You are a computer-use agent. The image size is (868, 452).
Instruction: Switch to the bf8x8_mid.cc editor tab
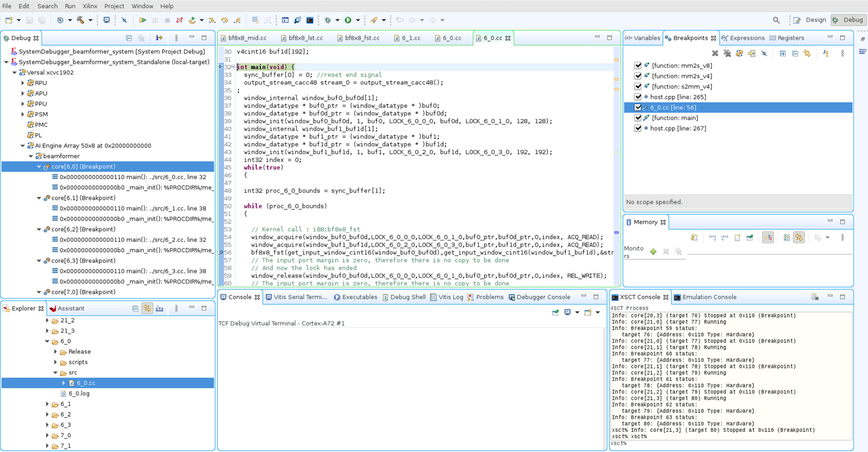click(246, 38)
